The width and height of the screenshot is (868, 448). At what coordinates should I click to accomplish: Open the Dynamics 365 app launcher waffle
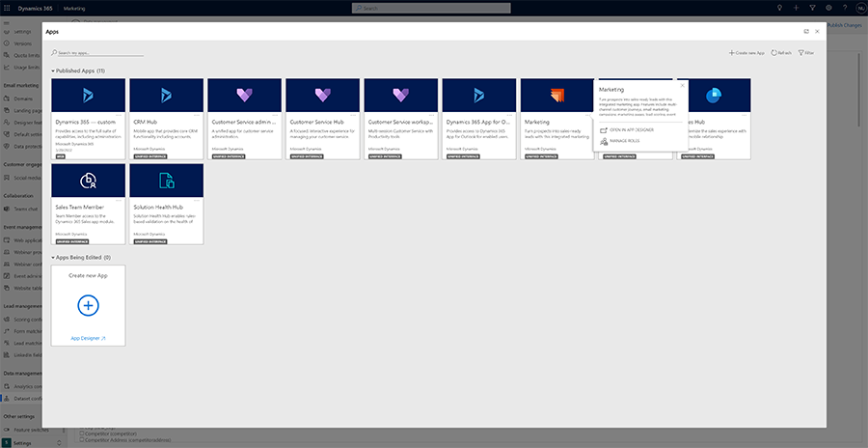(7, 9)
